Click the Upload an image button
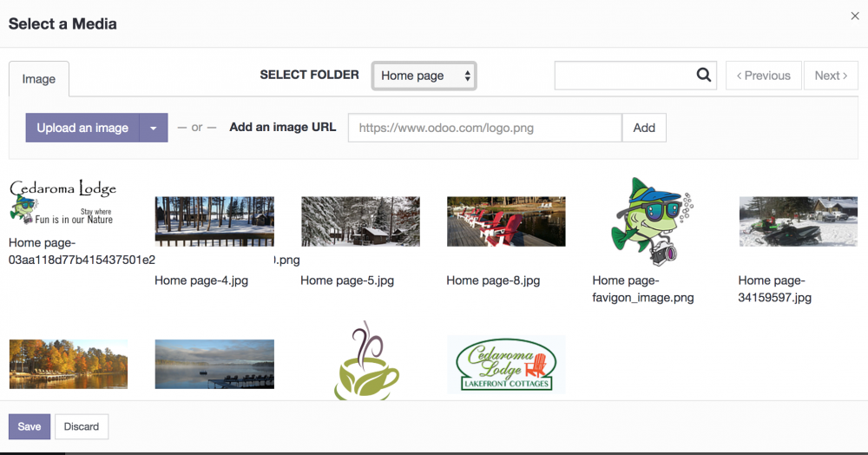The width and height of the screenshot is (868, 455). coord(82,128)
